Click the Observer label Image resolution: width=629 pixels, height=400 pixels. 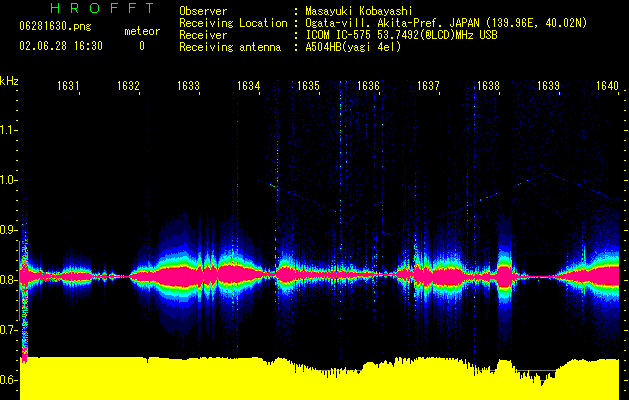pyautogui.click(x=203, y=11)
